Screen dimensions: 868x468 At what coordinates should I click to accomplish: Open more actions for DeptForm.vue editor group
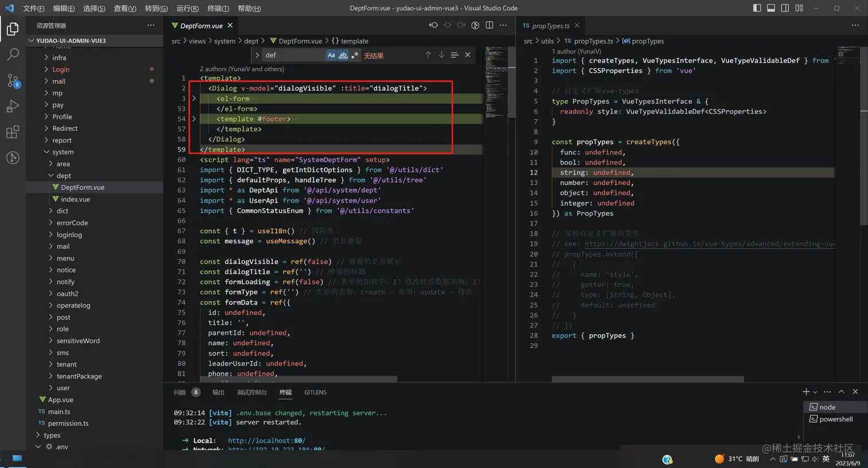point(503,25)
